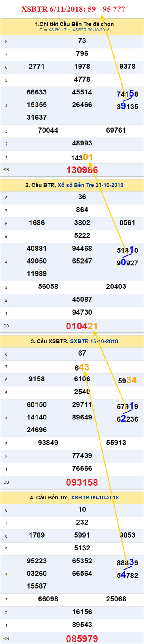Click the number '60150'
Viewport: 144px width, 644px height.
tap(37, 405)
